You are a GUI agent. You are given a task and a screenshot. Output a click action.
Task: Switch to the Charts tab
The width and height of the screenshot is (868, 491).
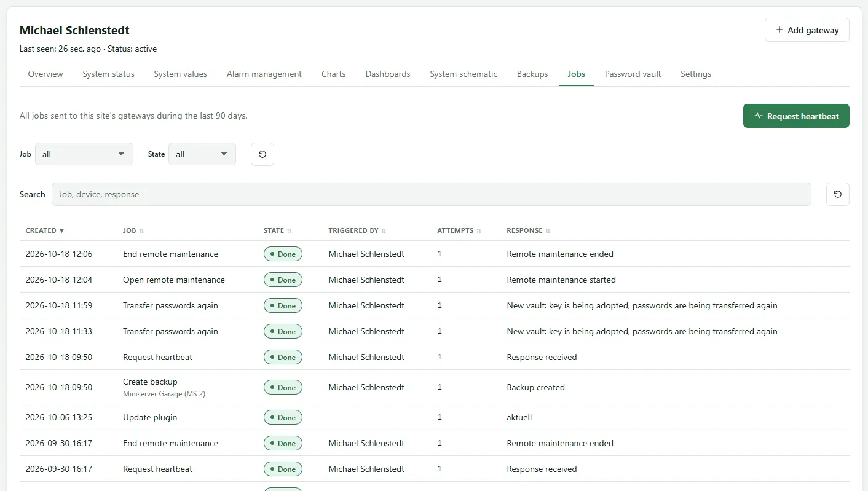tap(334, 74)
